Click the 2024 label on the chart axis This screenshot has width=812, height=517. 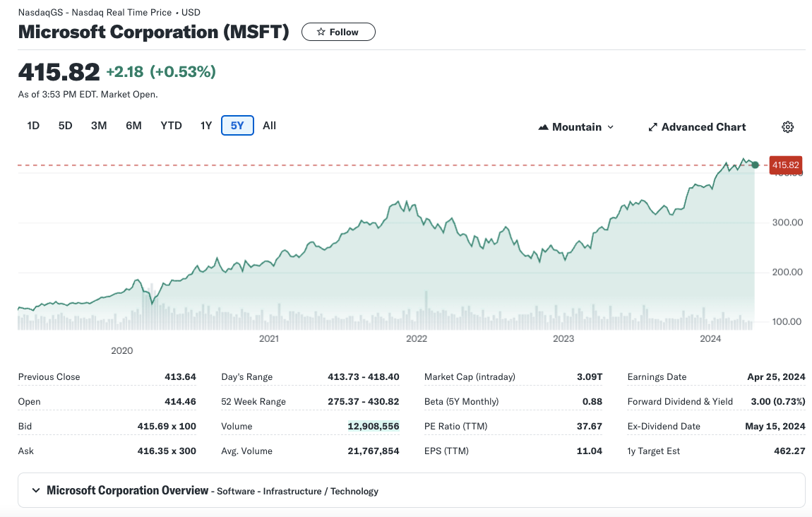[710, 339]
